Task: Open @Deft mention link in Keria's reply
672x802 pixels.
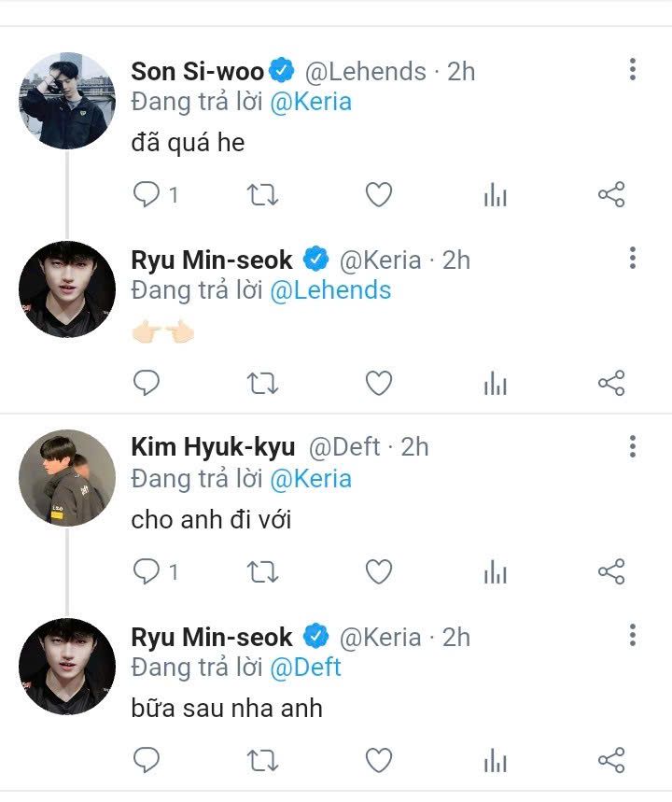Action: pos(305,668)
